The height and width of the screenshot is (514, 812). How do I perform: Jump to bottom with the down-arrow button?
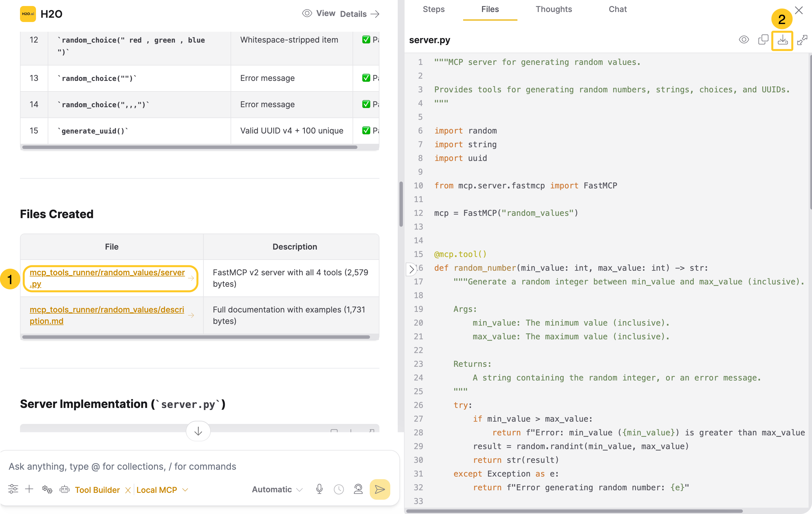(198, 431)
